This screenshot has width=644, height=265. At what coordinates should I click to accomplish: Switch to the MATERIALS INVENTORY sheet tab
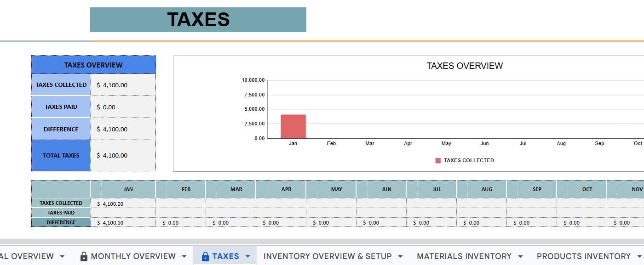click(x=464, y=256)
